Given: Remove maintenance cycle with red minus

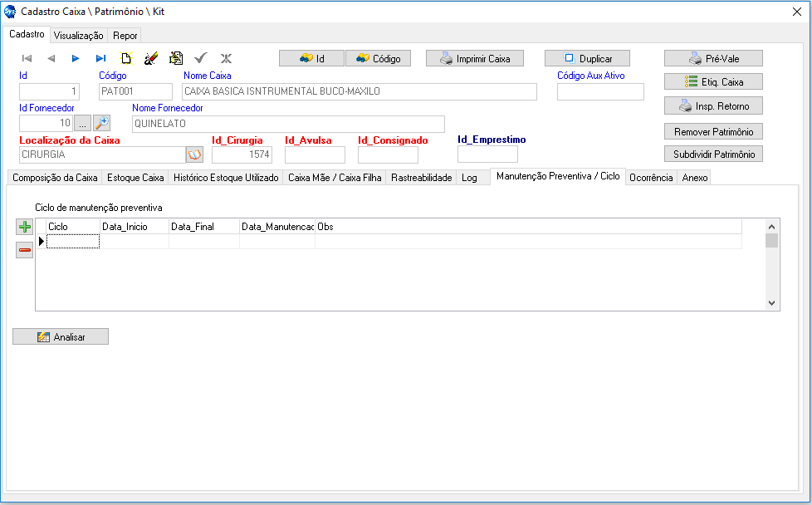Looking at the screenshot, I should 24,249.
